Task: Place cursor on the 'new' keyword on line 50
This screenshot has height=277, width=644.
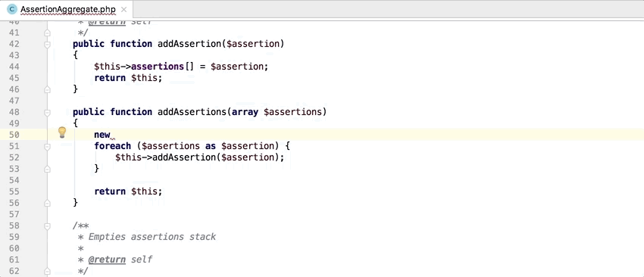Action: pos(102,135)
